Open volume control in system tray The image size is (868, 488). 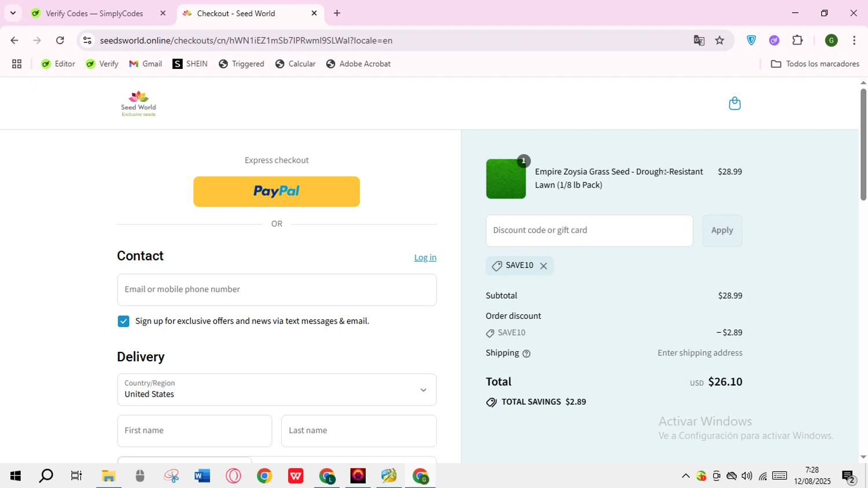click(x=747, y=476)
